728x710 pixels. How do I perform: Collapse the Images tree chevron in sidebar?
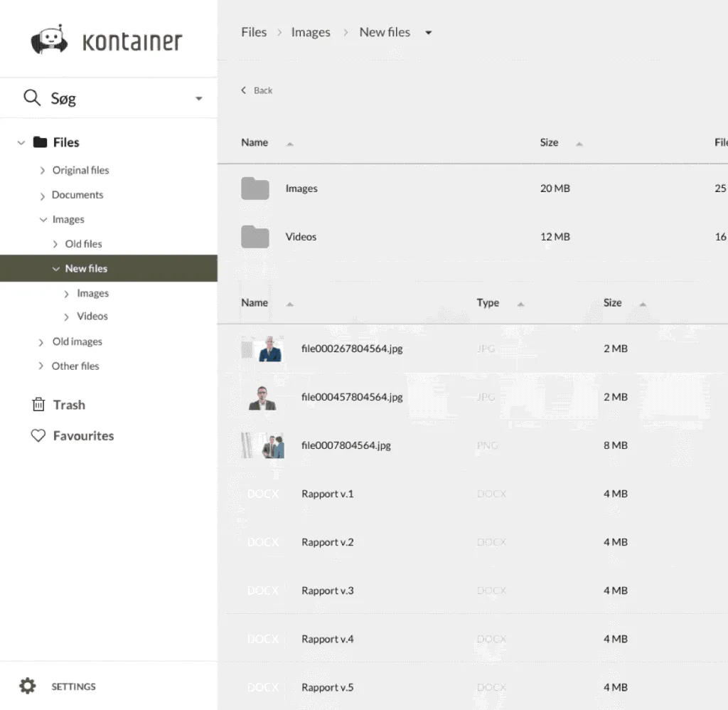(x=43, y=220)
